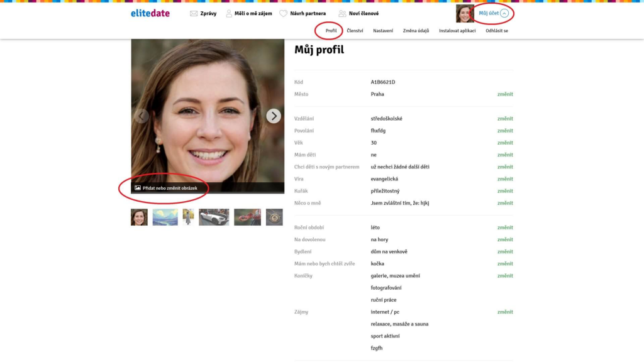Open Noví členové page

(x=364, y=14)
